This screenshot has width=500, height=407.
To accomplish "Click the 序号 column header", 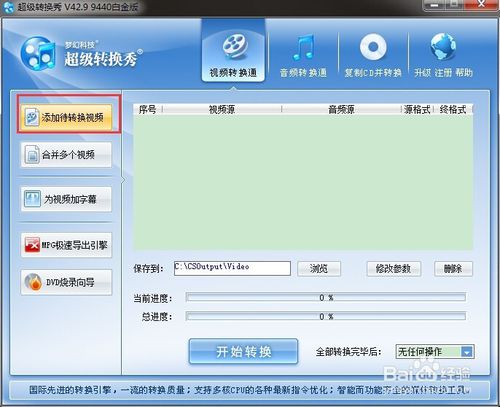I will 148,109.
